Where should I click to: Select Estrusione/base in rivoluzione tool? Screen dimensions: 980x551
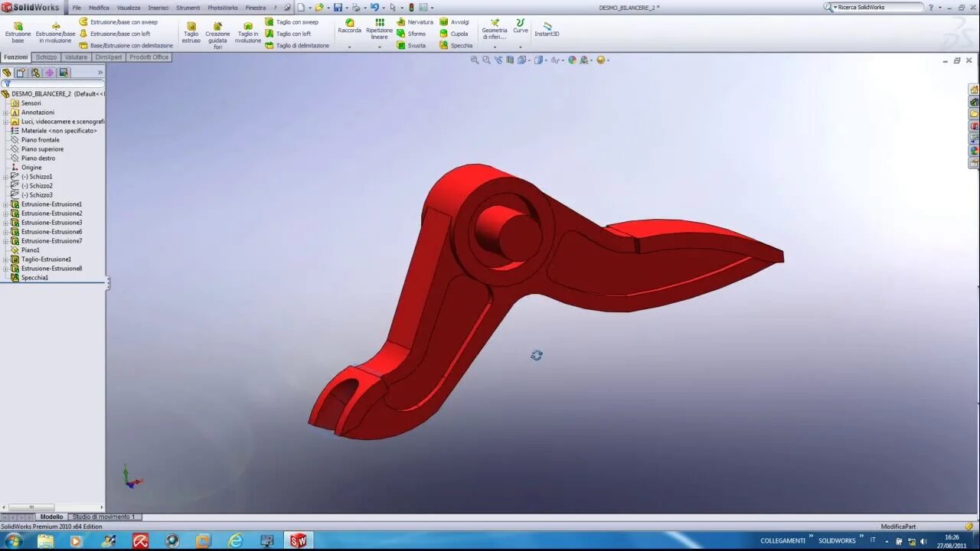[x=56, y=32]
